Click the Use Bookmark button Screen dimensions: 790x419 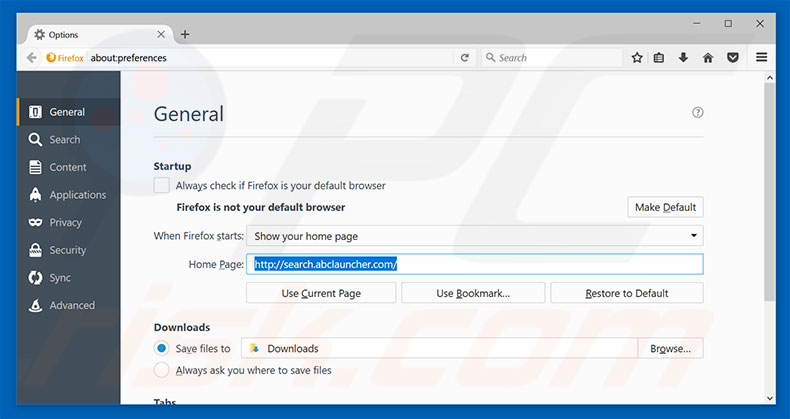pyautogui.click(x=473, y=293)
